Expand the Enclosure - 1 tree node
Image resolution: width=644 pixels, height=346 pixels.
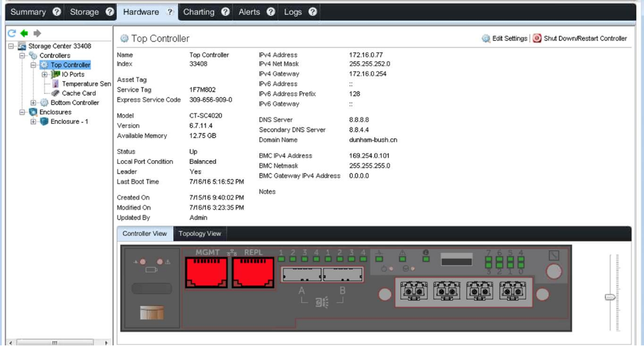33,121
